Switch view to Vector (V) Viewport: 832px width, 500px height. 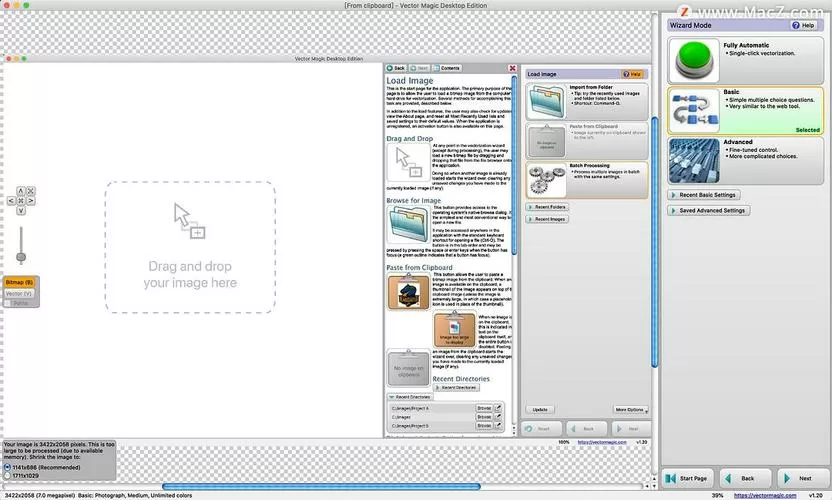coord(19,294)
